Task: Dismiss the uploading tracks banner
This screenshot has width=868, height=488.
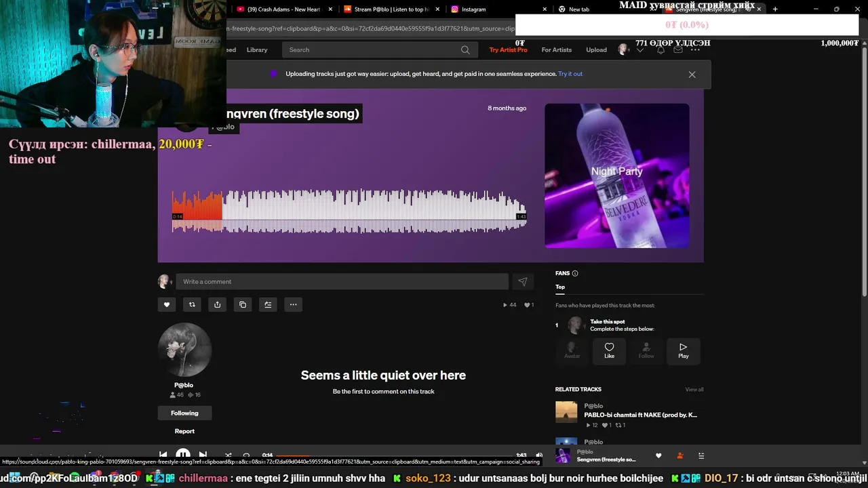Action: click(x=692, y=75)
